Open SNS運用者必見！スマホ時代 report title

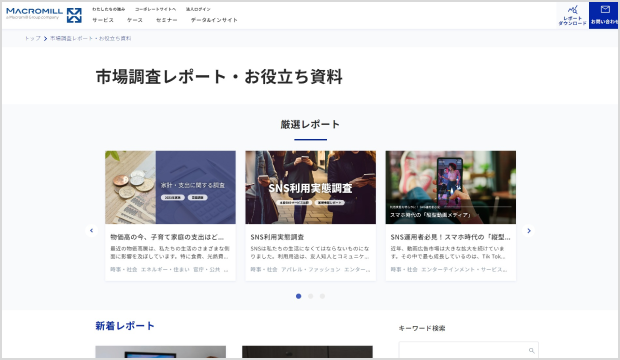[x=450, y=237]
